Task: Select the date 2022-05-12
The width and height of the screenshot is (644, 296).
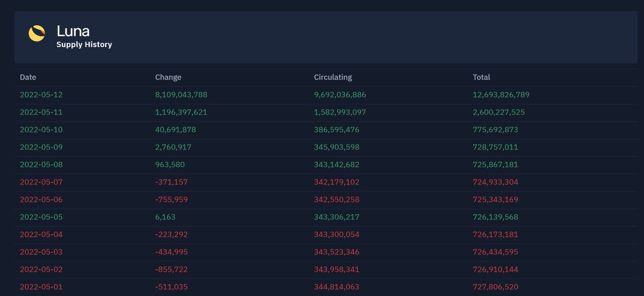Action: point(41,95)
